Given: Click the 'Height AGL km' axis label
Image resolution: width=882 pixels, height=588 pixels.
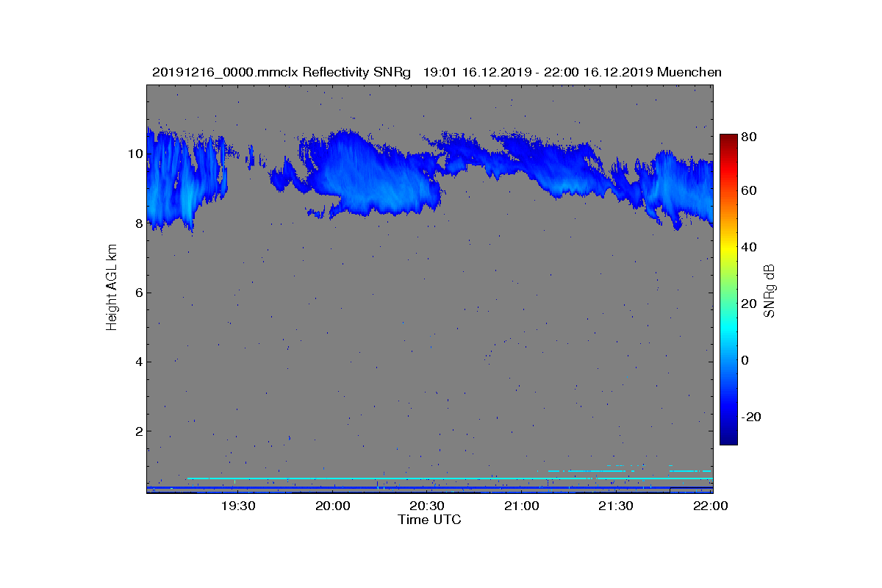Looking at the screenshot, I should [112, 288].
